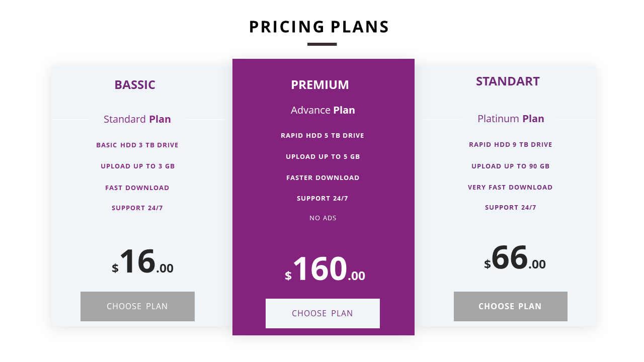This screenshot has height=362, width=644.
Task: Click the $16.00 price
Action: 142,262
